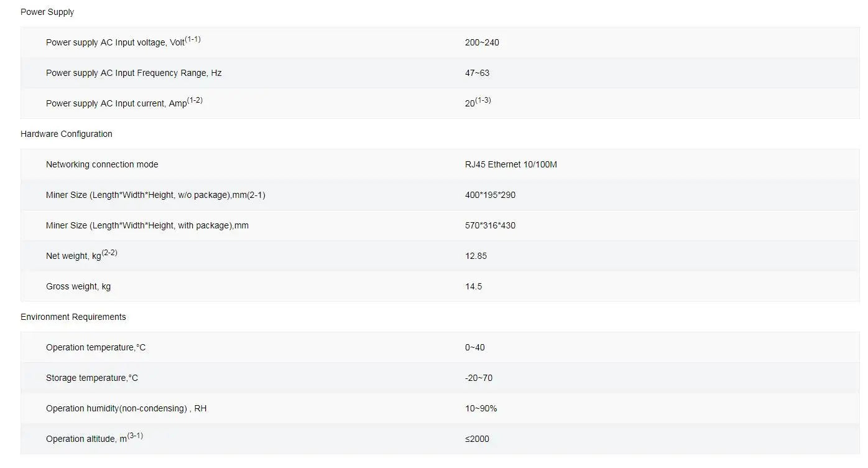Click the Operation humidity label
Image resolution: width=868 pixels, height=468 pixels.
pyautogui.click(x=126, y=408)
